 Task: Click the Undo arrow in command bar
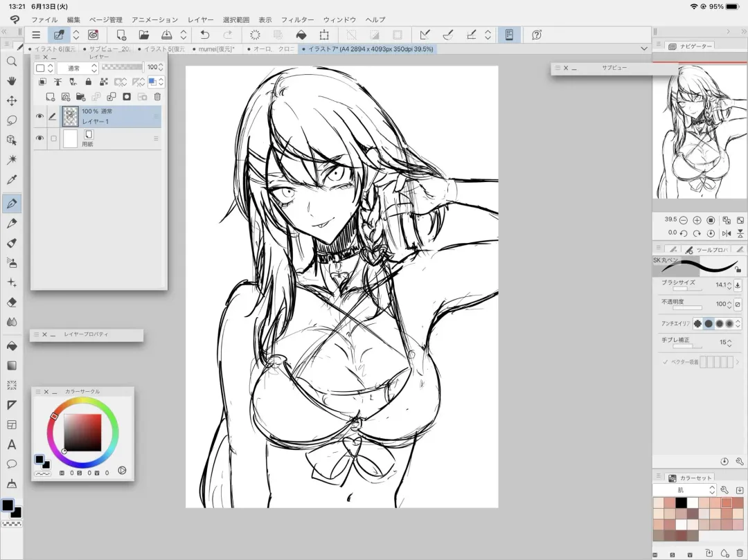(x=204, y=35)
